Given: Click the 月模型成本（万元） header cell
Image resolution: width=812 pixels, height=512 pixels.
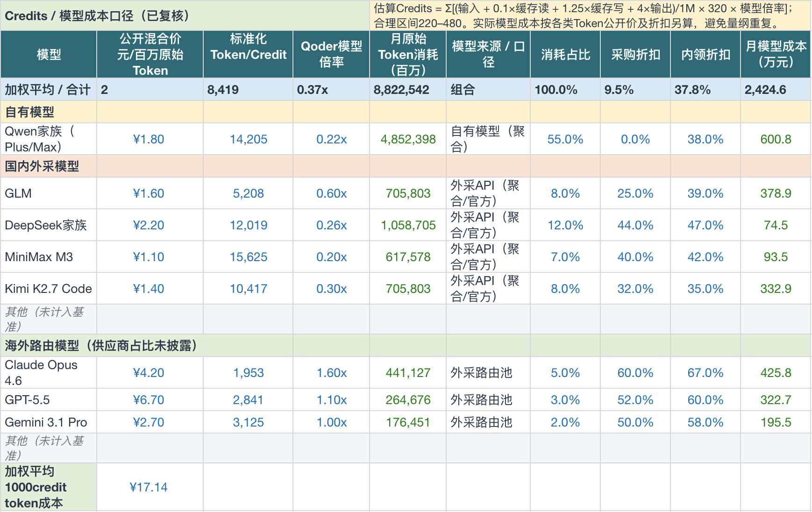Looking at the screenshot, I should tap(776, 55).
